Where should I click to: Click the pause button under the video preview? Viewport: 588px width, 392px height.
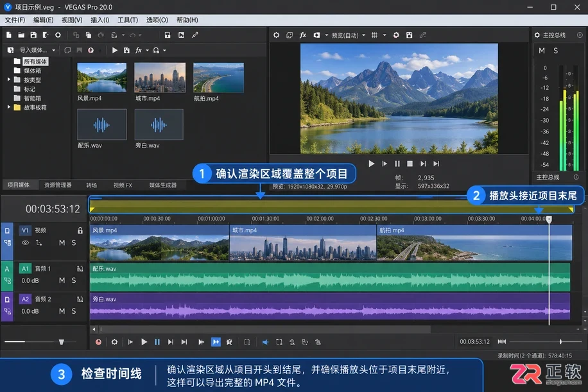click(397, 164)
